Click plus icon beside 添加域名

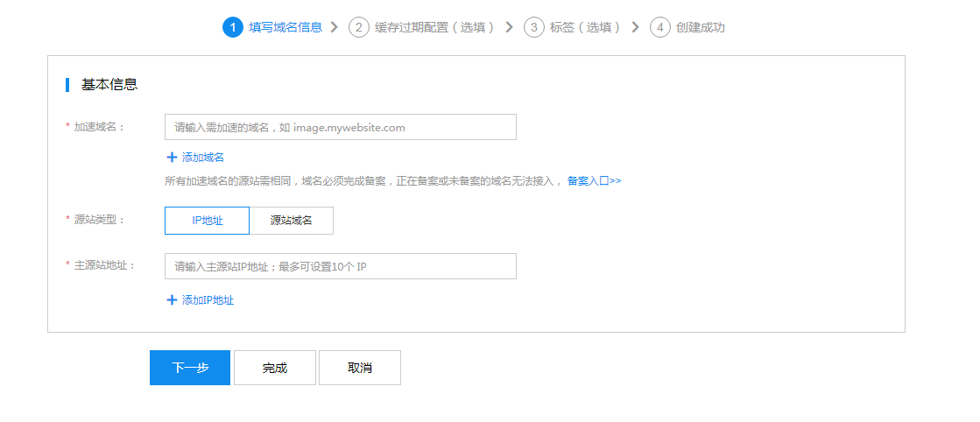point(172,158)
